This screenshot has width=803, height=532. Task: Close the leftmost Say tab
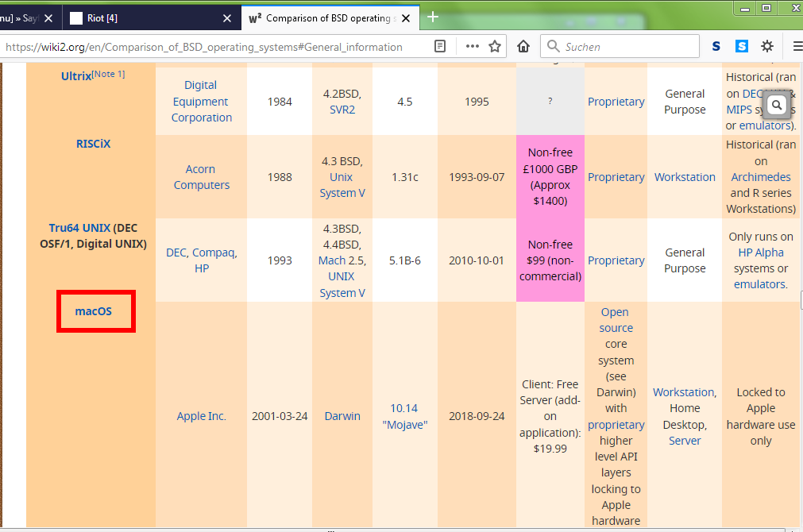click(48, 18)
